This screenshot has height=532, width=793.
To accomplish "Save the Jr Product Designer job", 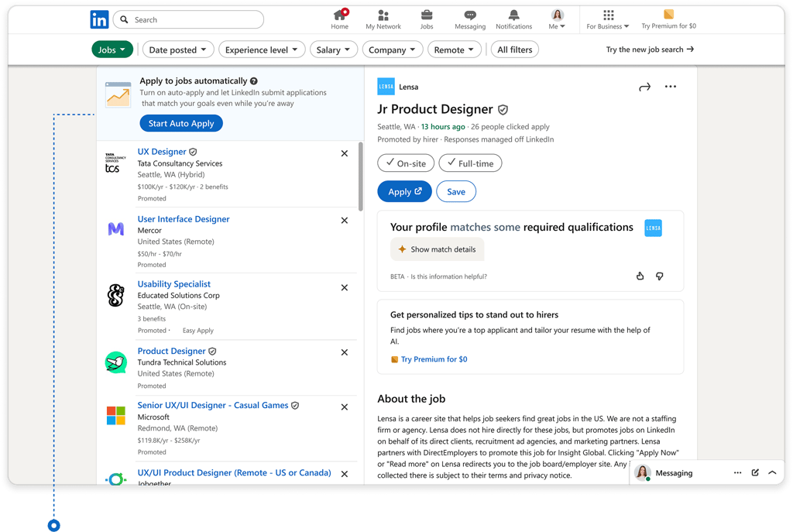I will click(456, 192).
